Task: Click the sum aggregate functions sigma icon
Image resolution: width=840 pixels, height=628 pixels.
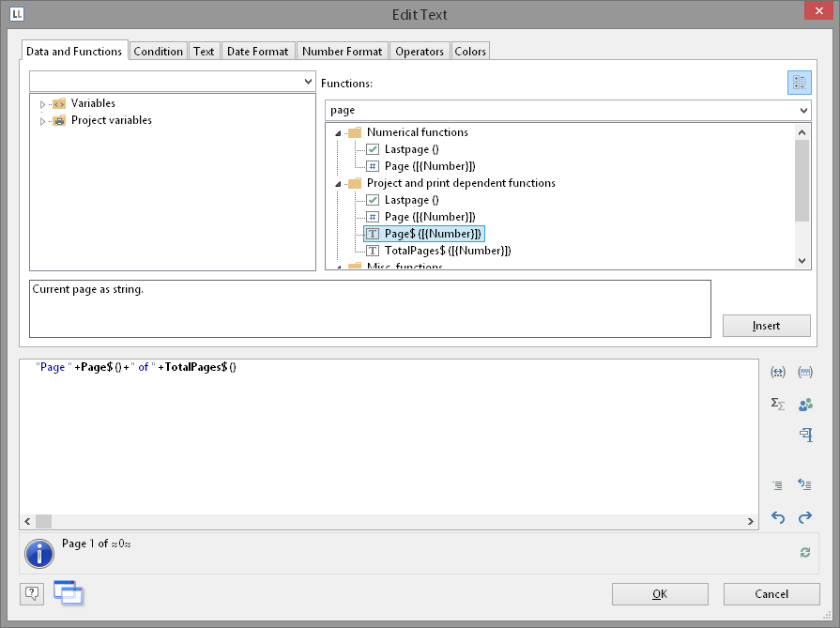Action: (777, 404)
